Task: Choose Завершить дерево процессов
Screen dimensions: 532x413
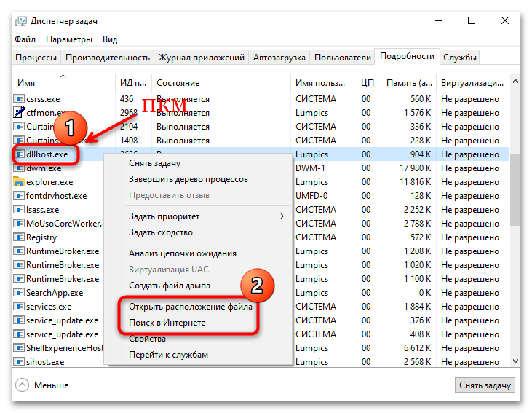Action: tap(188, 179)
